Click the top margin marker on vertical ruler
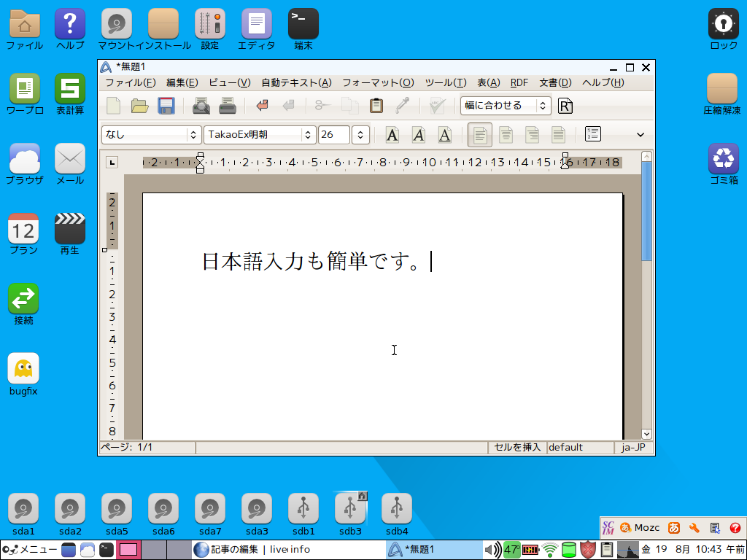 (105, 250)
